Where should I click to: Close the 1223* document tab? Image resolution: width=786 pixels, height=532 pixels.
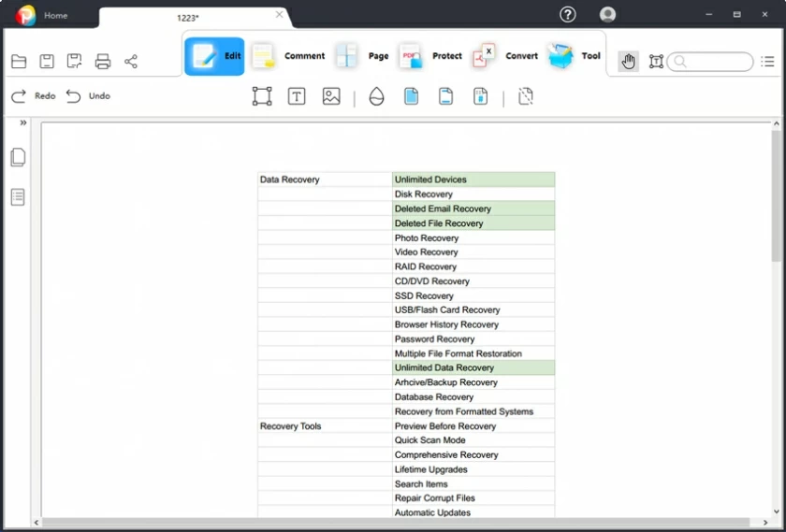[x=279, y=15]
